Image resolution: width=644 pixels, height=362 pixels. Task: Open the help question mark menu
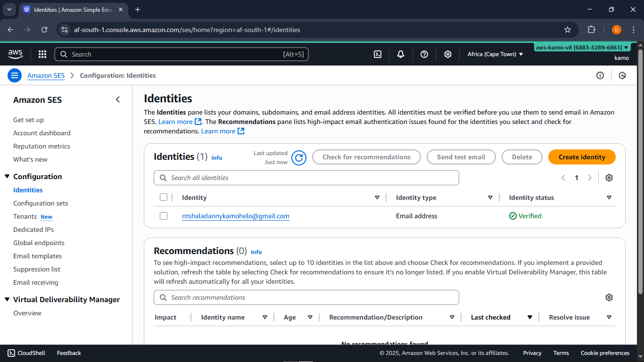point(424,54)
